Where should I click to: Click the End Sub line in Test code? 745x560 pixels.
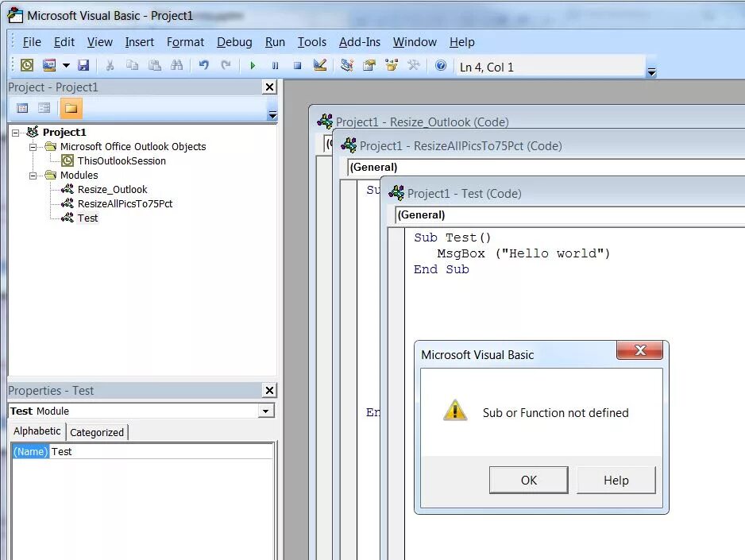(442, 270)
